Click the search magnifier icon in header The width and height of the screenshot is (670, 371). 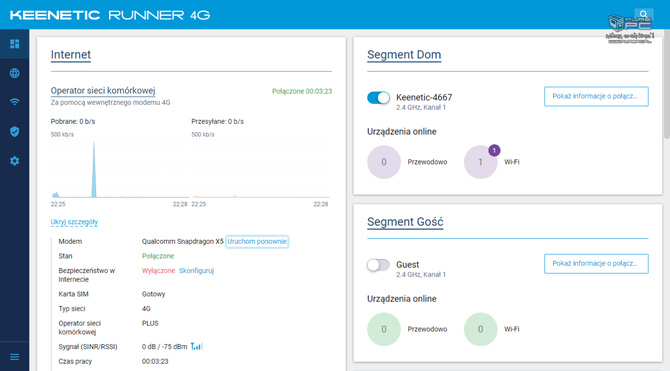click(644, 15)
